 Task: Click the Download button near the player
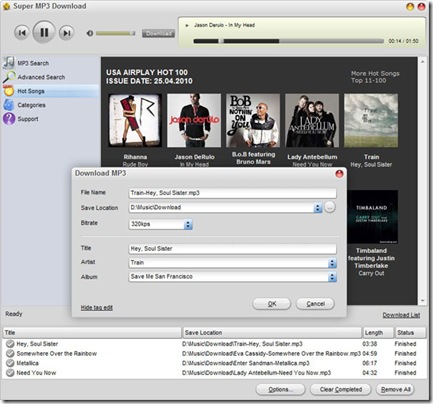pos(158,33)
